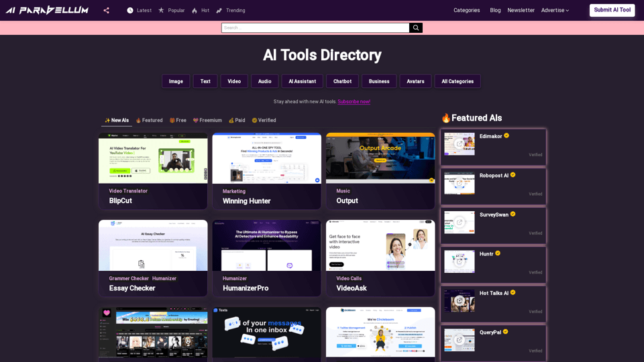Open the Winning Hunter screenshot thumbnail
This screenshot has height=362, width=644.
[266, 158]
